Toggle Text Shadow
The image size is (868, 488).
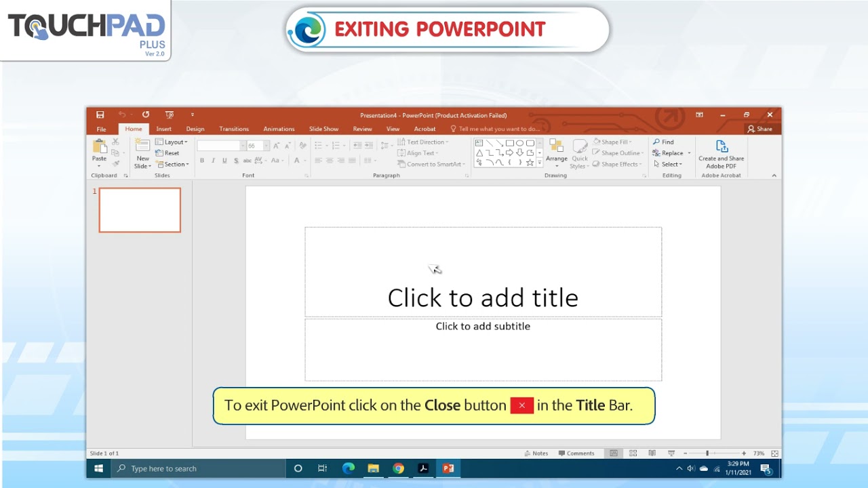(x=236, y=161)
